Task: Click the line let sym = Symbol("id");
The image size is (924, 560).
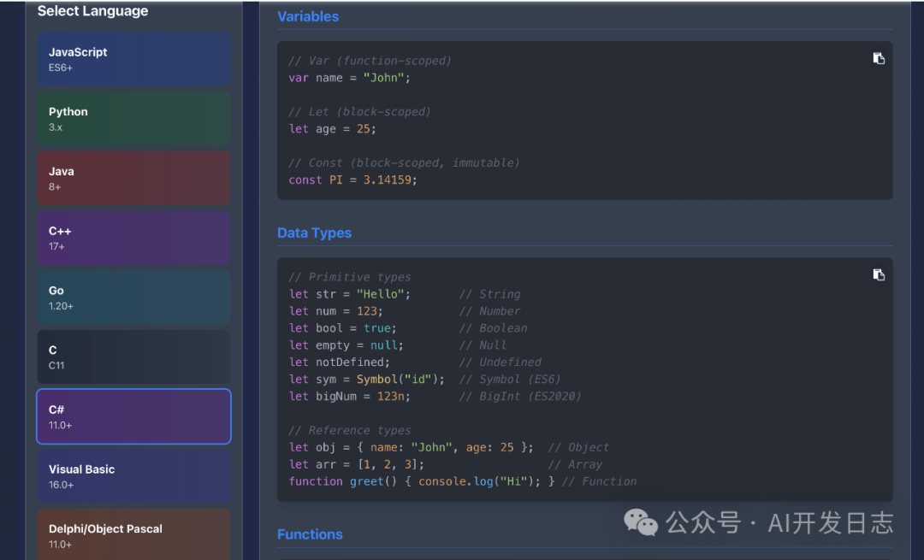Action: click(366, 380)
